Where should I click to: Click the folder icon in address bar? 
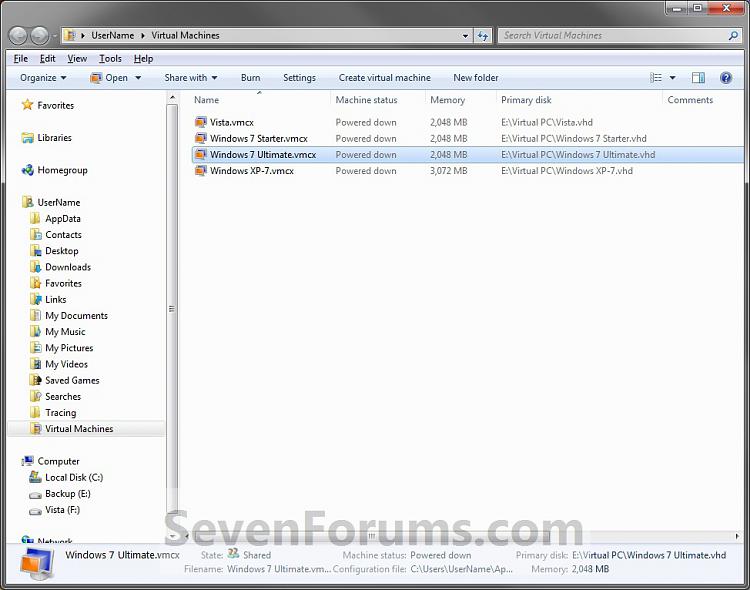coord(70,35)
